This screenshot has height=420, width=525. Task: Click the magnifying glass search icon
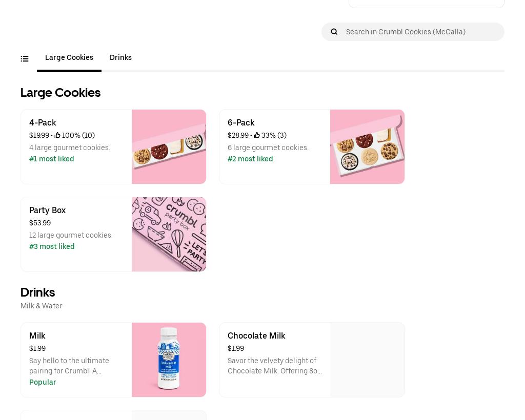[x=334, y=32]
